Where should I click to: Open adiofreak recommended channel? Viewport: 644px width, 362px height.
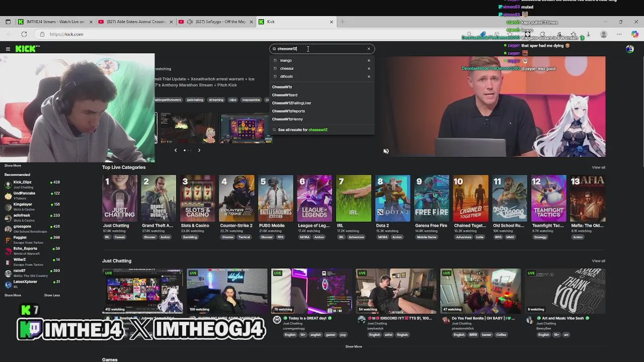[x=33, y=218]
